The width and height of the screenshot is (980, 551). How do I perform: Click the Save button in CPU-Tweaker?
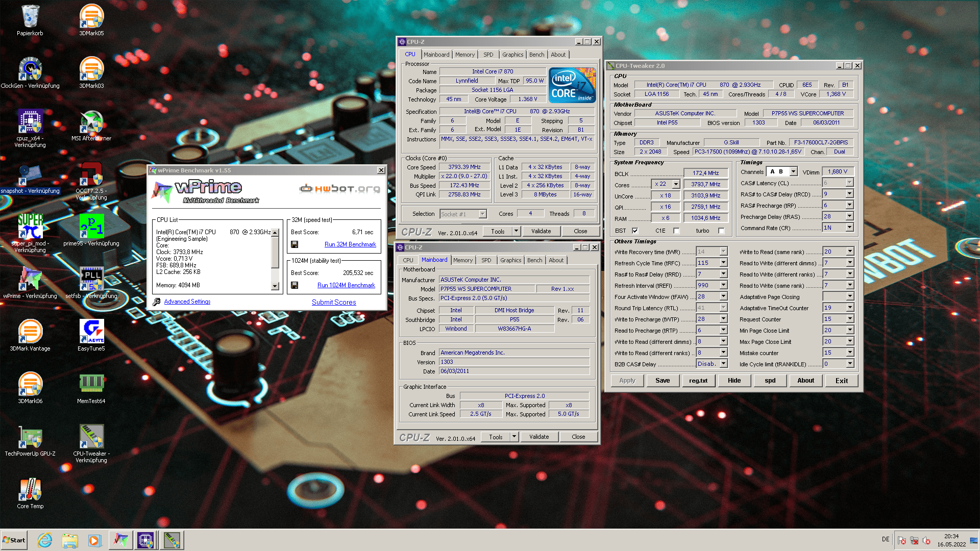click(662, 381)
